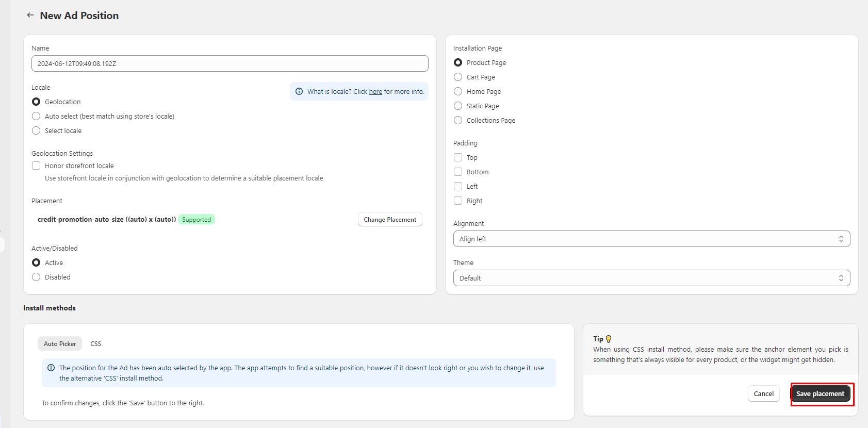Screen dimensions: 868x428
Task: Expand the Theme dropdown
Action: coord(651,278)
